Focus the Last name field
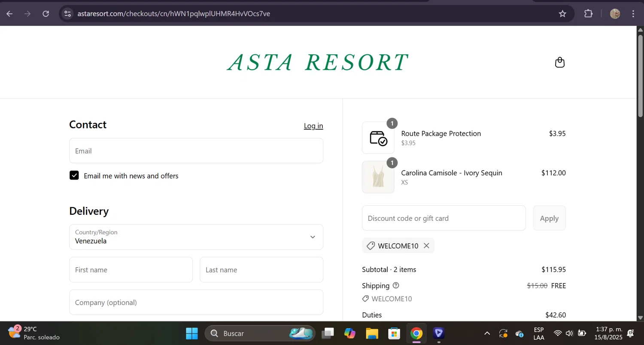The width and height of the screenshot is (644, 345). coord(261,270)
